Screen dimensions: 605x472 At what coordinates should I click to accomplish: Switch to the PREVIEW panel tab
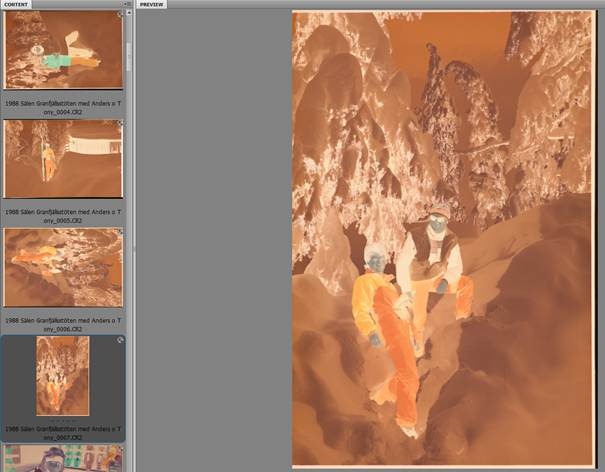[151, 4]
